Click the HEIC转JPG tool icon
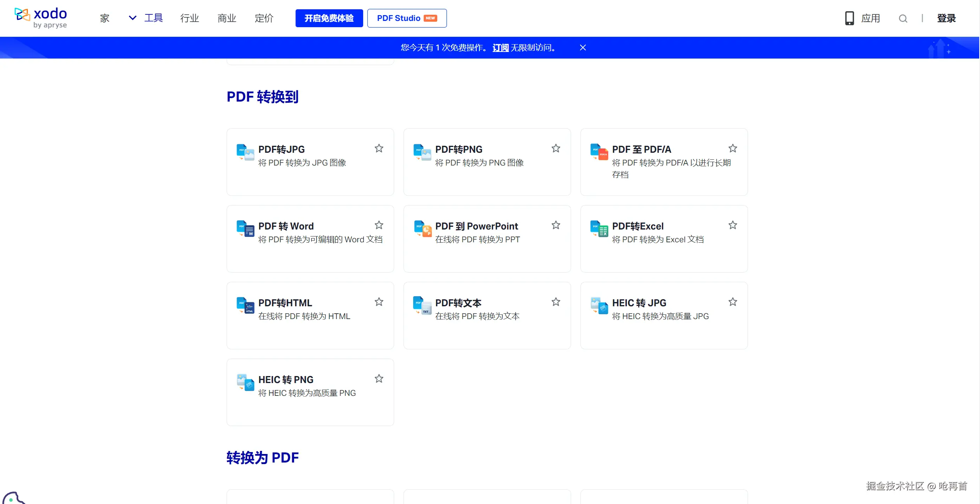 pyautogui.click(x=599, y=306)
